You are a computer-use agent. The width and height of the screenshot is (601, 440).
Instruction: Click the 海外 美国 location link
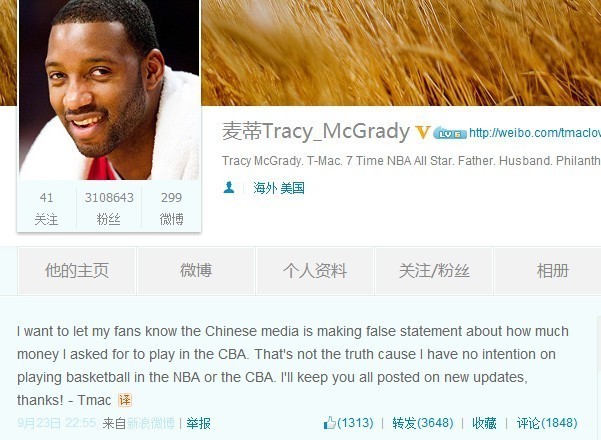click(279, 188)
